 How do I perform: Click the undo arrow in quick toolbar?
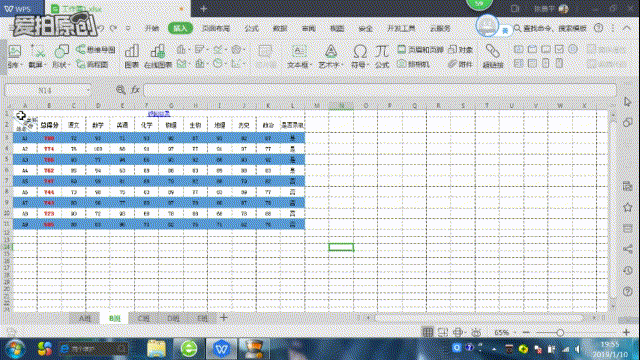101,28
